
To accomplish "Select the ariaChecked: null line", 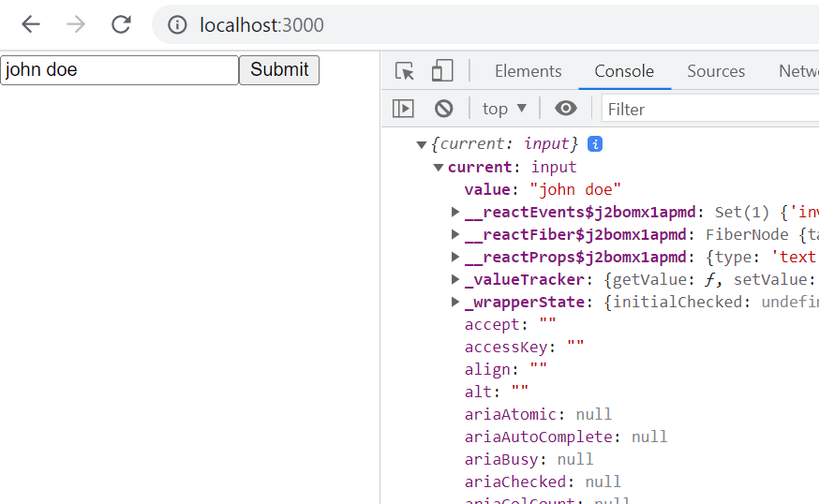I will tap(543, 482).
